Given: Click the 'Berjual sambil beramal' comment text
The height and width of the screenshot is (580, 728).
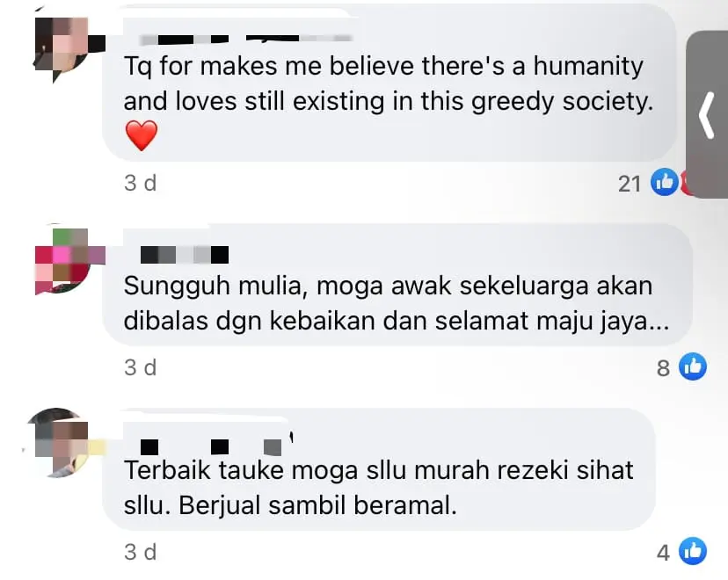Looking at the screenshot, I should click(x=318, y=504).
